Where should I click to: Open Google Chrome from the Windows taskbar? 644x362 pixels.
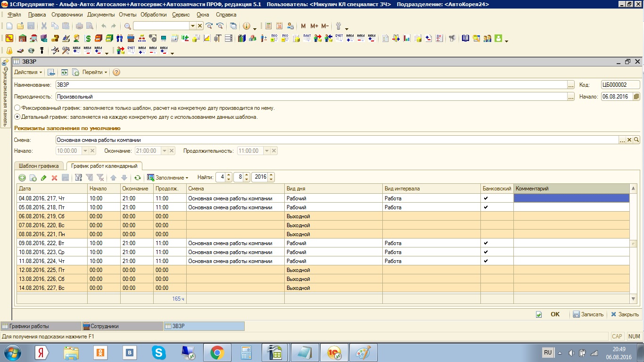[x=217, y=353]
